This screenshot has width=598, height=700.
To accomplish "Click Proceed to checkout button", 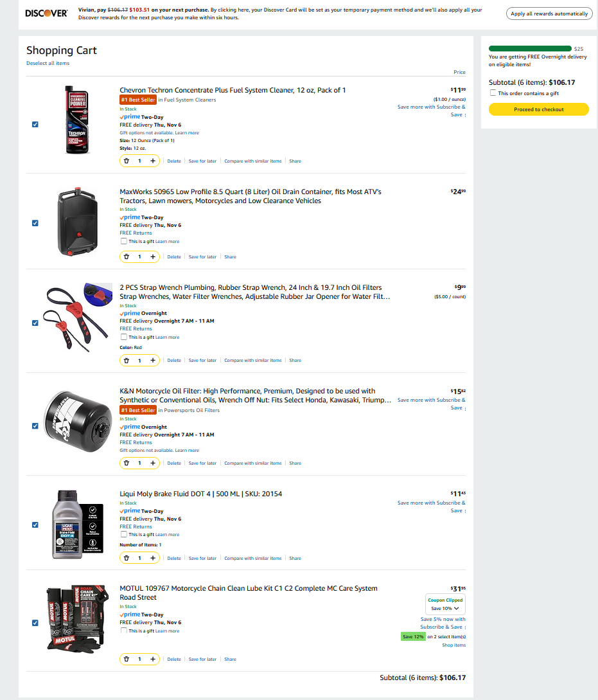I will point(538,110).
